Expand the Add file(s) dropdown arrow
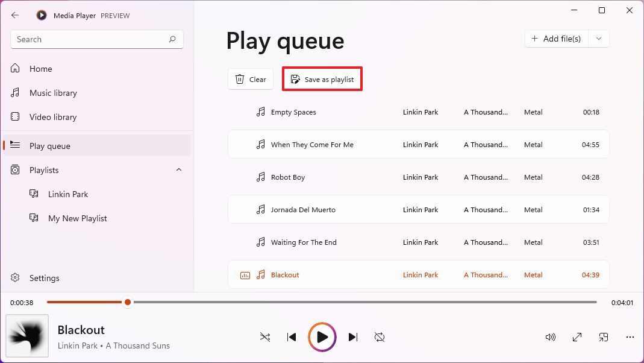Screen dimensions: 644x363 pyautogui.click(x=598, y=39)
